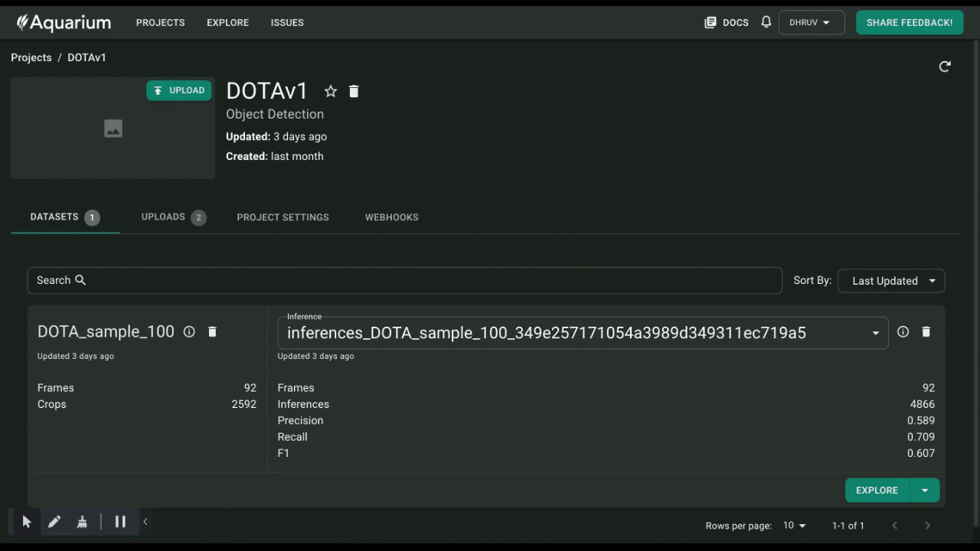This screenshot has width=980, height=551.
Task: Open PROJECTS in top navigation
Action: pyautogui.click(x=161, y=22)
